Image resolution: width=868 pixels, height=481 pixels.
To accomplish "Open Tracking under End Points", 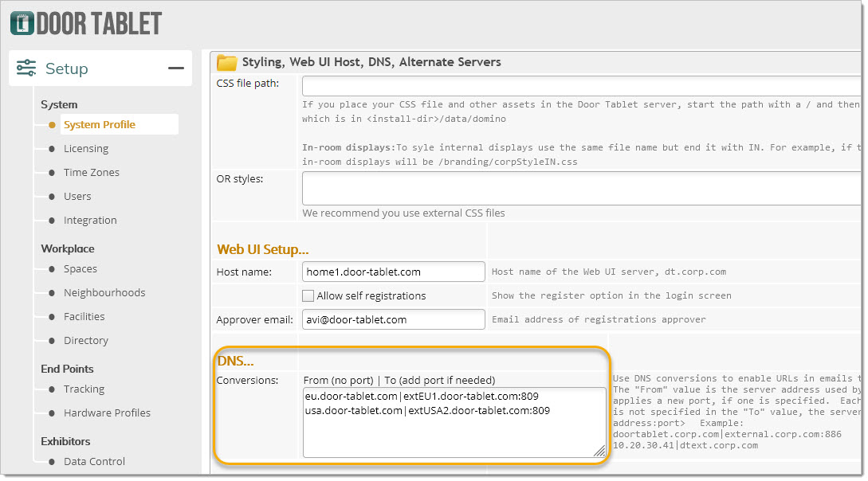I will 84,389.
